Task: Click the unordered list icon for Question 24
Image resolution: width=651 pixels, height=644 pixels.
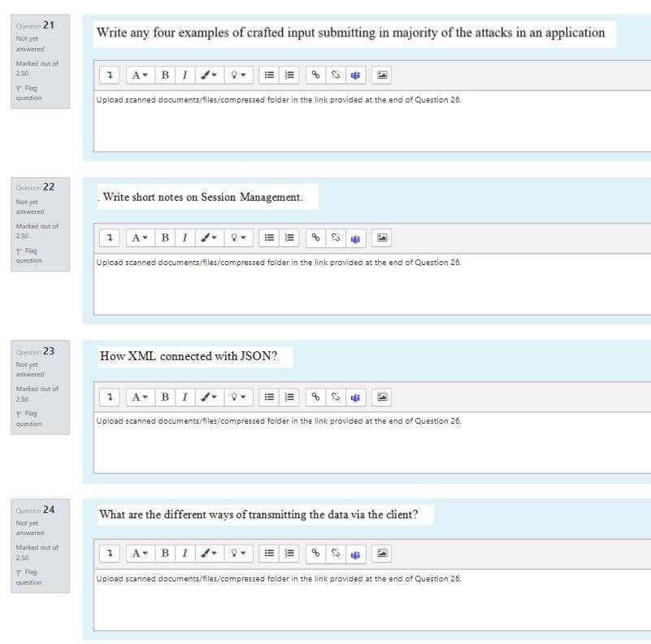Action: (270, 552)
